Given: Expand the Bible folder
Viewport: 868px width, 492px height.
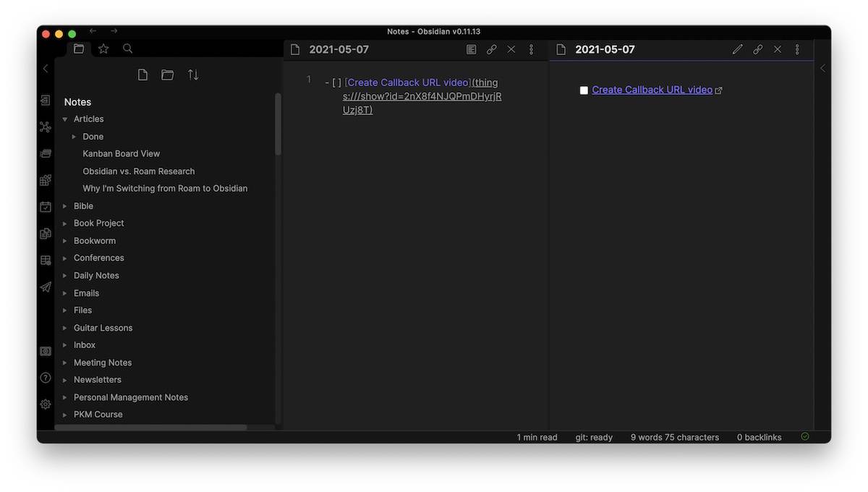Looking at the screenshot, I should (65, 206).
